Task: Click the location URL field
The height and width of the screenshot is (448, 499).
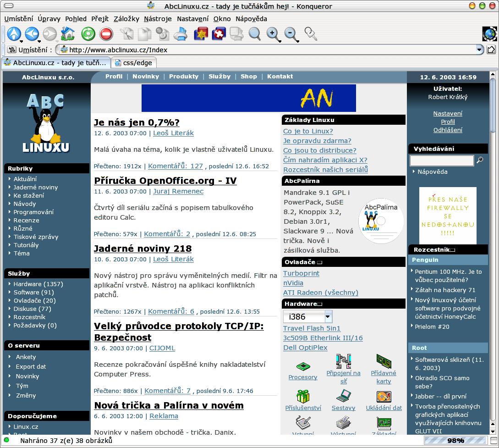Action: point(270,50)
